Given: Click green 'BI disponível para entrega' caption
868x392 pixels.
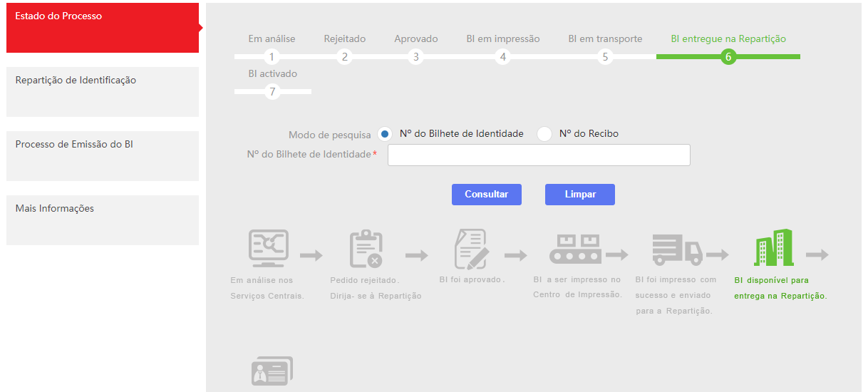Looking at the screenshot, I should click(781, 288).
